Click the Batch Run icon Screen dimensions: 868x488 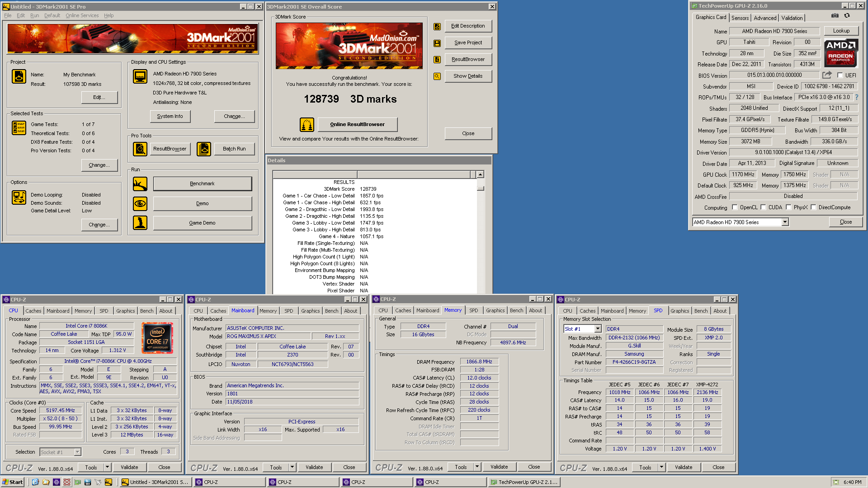coord(204,149)
